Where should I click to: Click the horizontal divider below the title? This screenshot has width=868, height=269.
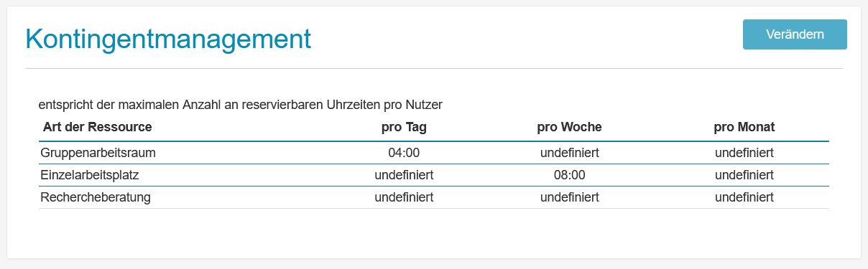click(x=434, y=69)
